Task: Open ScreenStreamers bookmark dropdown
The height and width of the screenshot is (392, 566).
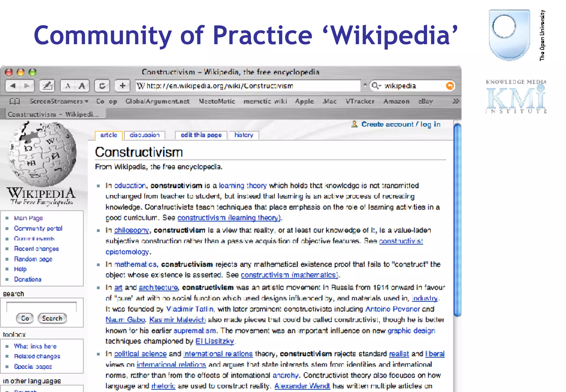Action: tap(59, 101)
